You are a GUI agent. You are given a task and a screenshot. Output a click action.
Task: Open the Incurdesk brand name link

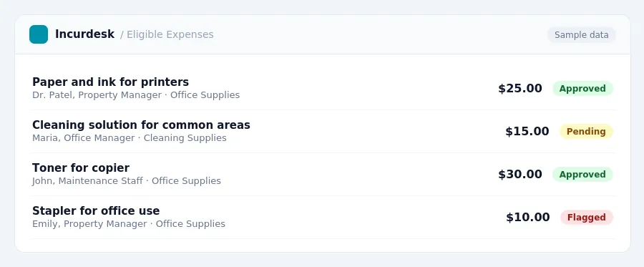pos(84,34)
